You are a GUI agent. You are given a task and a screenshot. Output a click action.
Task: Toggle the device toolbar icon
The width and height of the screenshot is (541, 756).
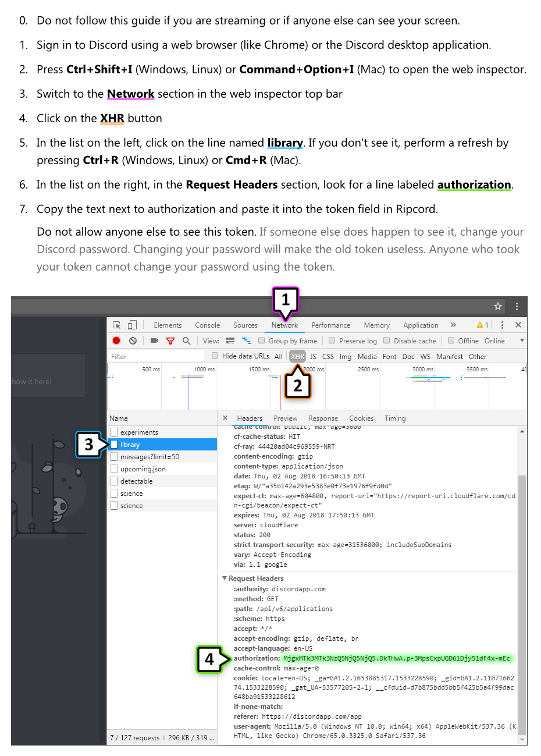coord(133,325)
